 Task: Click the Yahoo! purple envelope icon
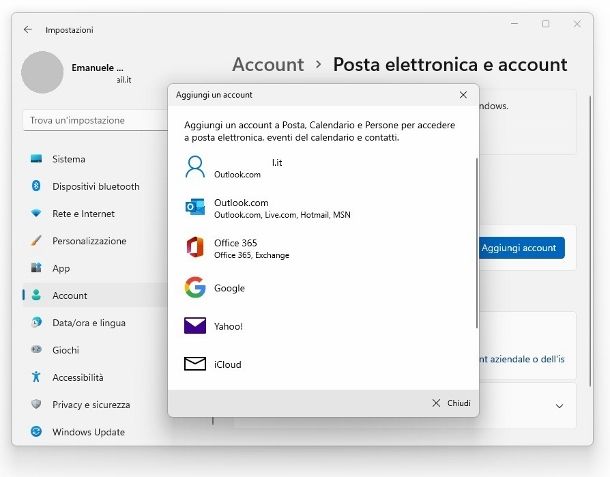click(x=195, y=326)
